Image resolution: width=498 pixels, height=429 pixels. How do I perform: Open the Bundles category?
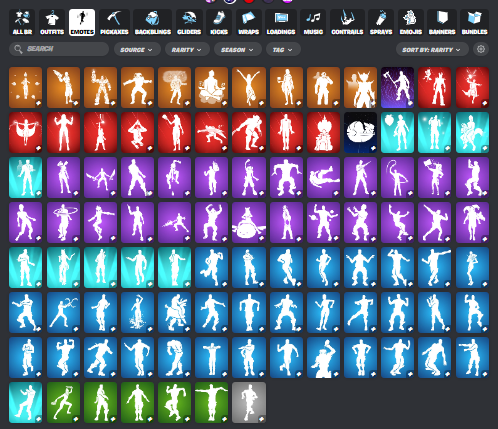tap(474, 23)
